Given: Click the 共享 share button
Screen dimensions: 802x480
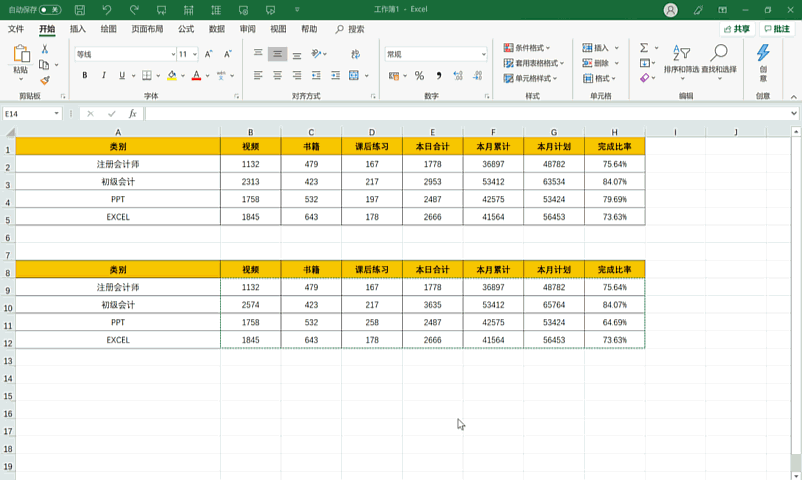Looking at the screenshot, I should [x=737, y=29].
